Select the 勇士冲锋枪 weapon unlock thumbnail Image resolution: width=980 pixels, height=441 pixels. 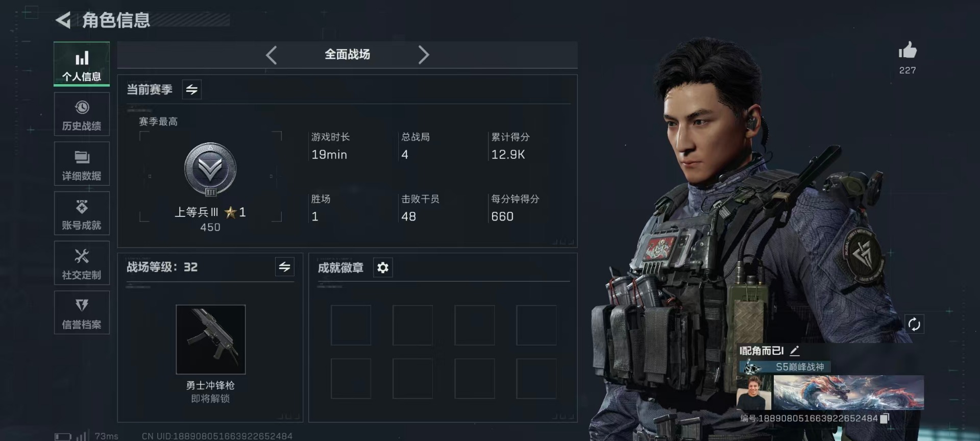coord(211,339)
